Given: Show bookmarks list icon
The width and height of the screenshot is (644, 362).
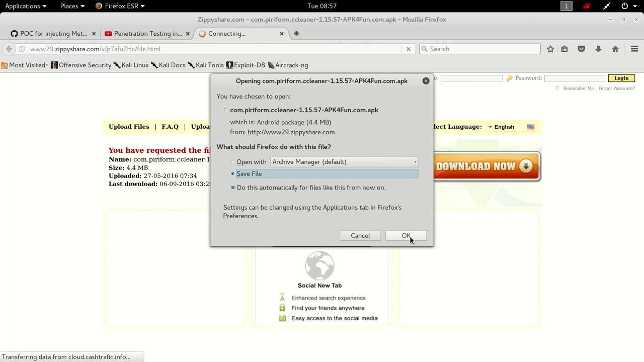Looking at the screenshot, I should [565, 49].
